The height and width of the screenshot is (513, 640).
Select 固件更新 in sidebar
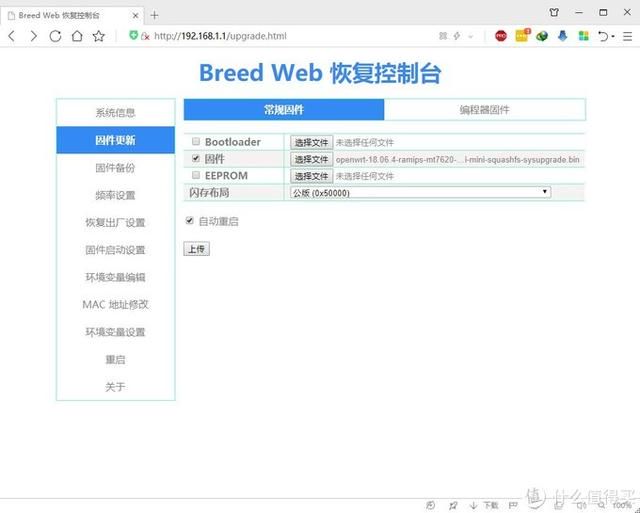(116, 140)
